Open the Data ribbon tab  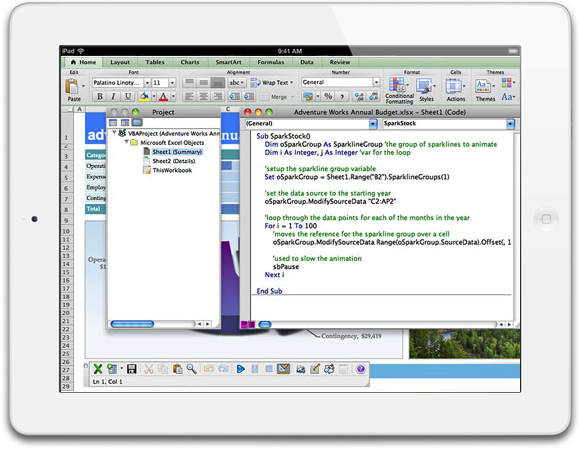tap(307, 62)
